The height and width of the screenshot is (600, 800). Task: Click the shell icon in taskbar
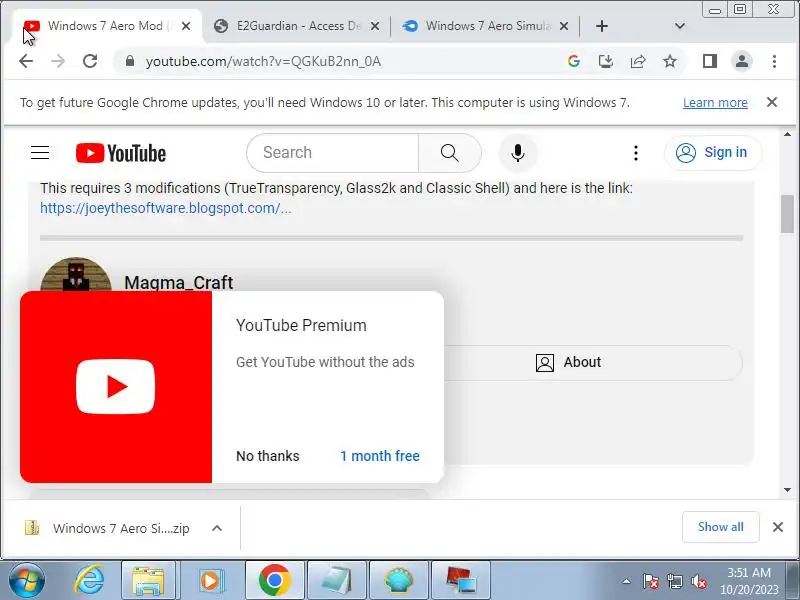(x=399, y=581)
